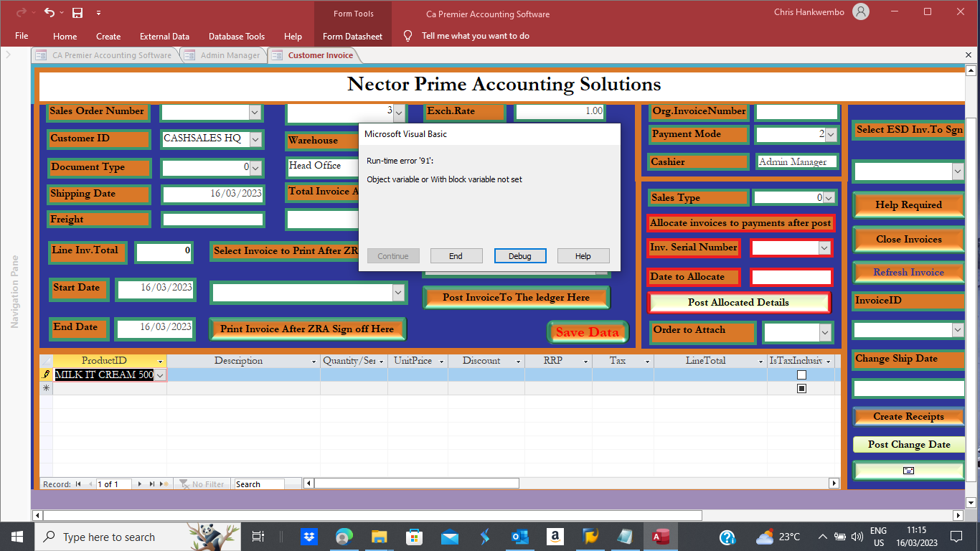Click the Freight input field

tap(212, 220)
